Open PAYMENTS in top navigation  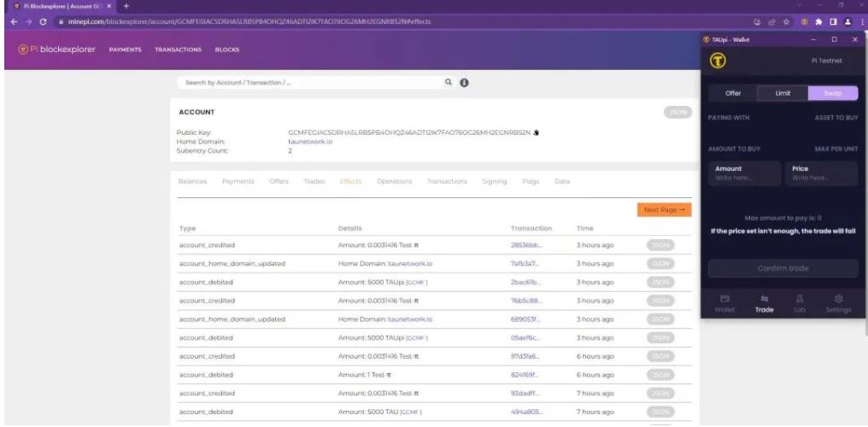point(125,50)
